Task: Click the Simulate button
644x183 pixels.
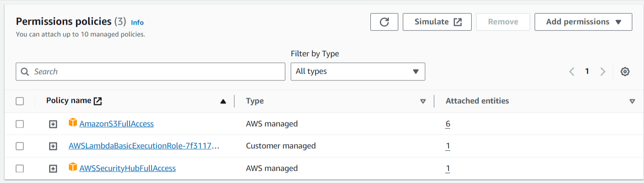Action: pos(437,22)
